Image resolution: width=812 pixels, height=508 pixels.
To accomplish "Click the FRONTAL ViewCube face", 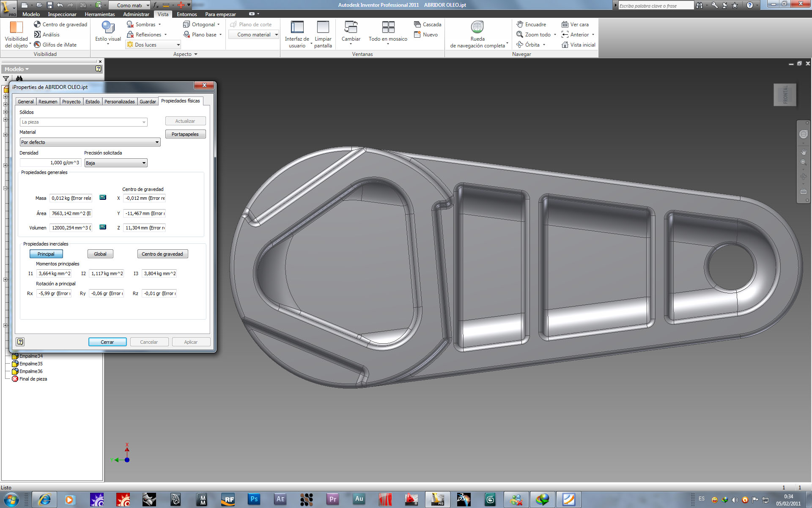I will pyautogui.click(x=785, y=94).
